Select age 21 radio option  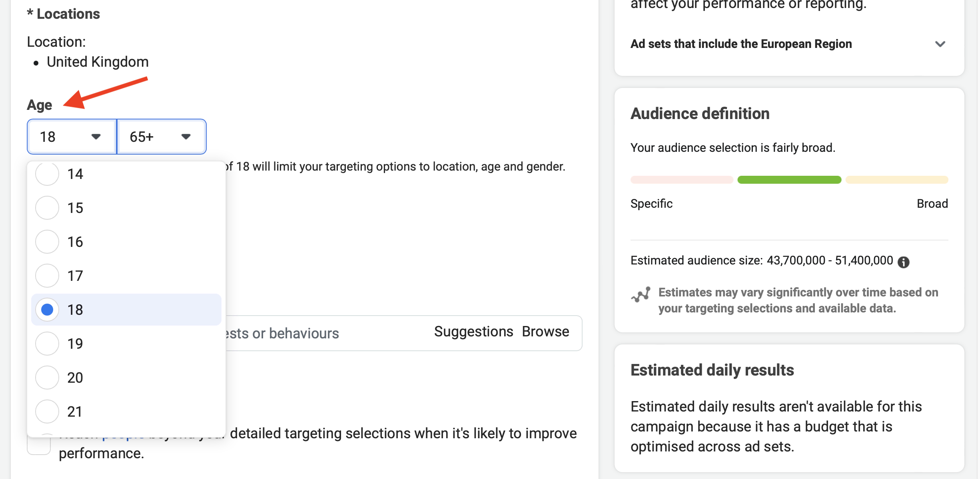click(47, 411)
